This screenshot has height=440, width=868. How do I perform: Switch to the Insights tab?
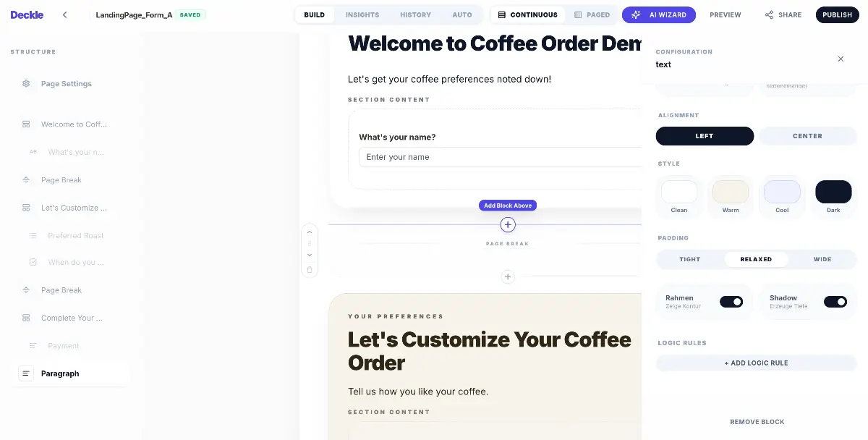[362, 14]
